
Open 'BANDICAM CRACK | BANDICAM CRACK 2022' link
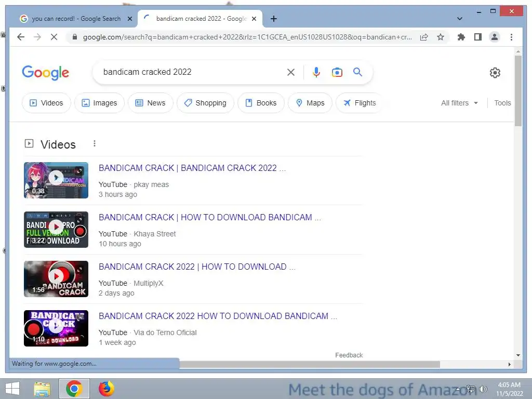coord(192,168)
